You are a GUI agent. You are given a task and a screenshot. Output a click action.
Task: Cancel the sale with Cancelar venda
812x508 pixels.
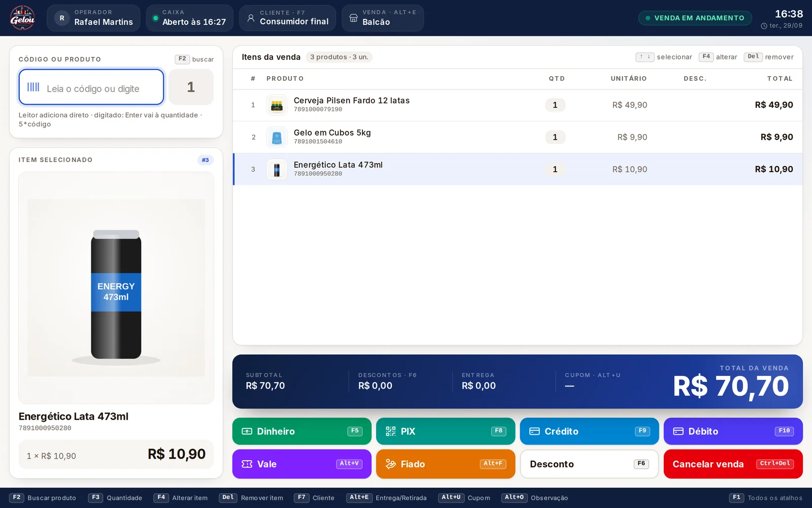tap(733, 464)
